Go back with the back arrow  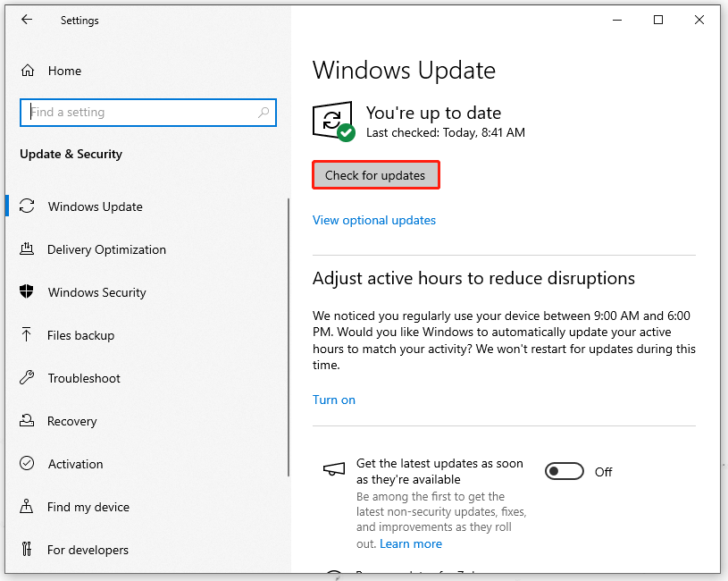[x=27, y=20]
